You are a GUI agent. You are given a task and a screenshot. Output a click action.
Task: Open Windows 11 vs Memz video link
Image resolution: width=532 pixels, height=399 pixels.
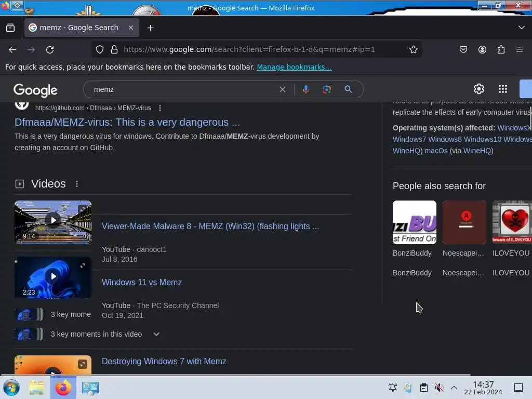pos(142,282)
